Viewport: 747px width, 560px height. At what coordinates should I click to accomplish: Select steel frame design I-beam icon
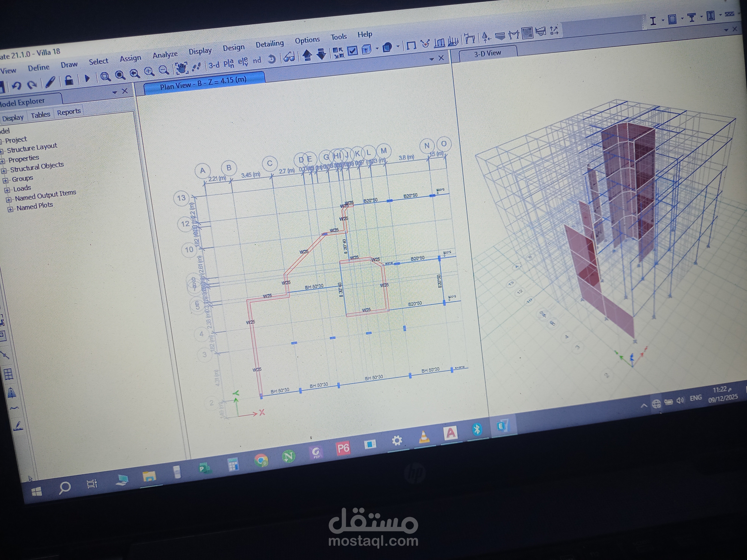click(x=653, y=21)
